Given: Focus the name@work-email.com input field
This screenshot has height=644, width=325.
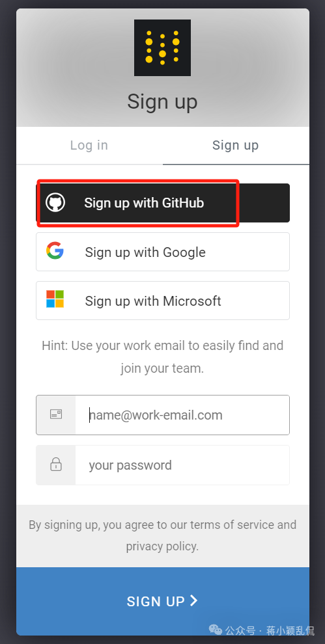Looking at the screenshot, I should 182,415.
